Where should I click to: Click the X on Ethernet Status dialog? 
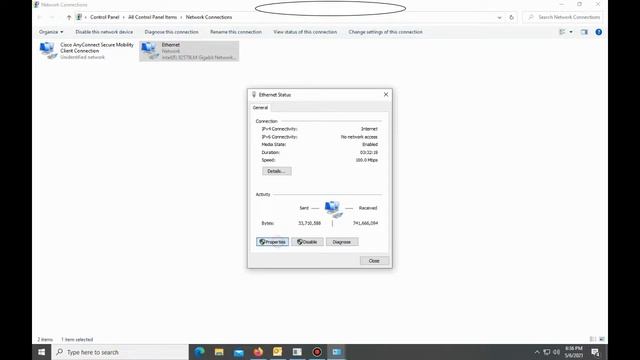click(386, 94)
